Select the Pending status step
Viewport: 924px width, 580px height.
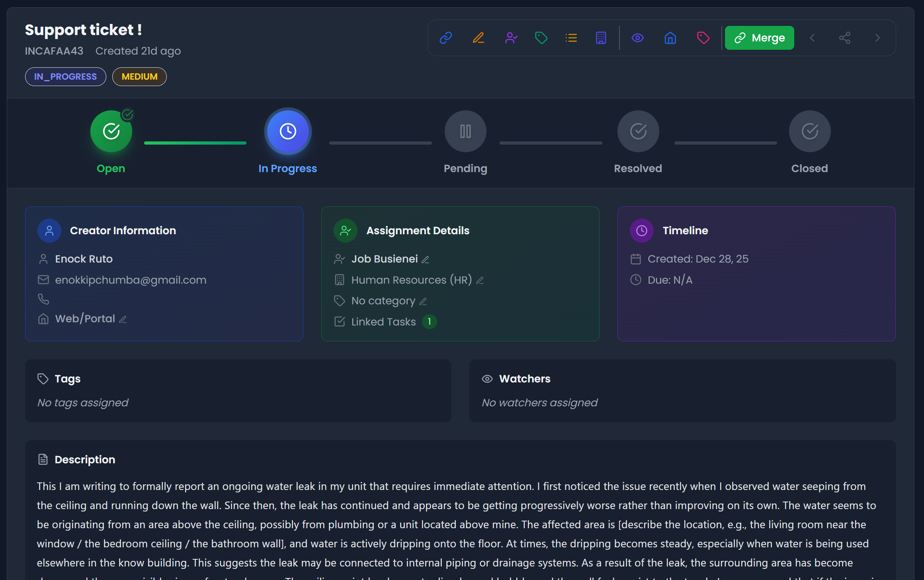click(x=465, y=131)
